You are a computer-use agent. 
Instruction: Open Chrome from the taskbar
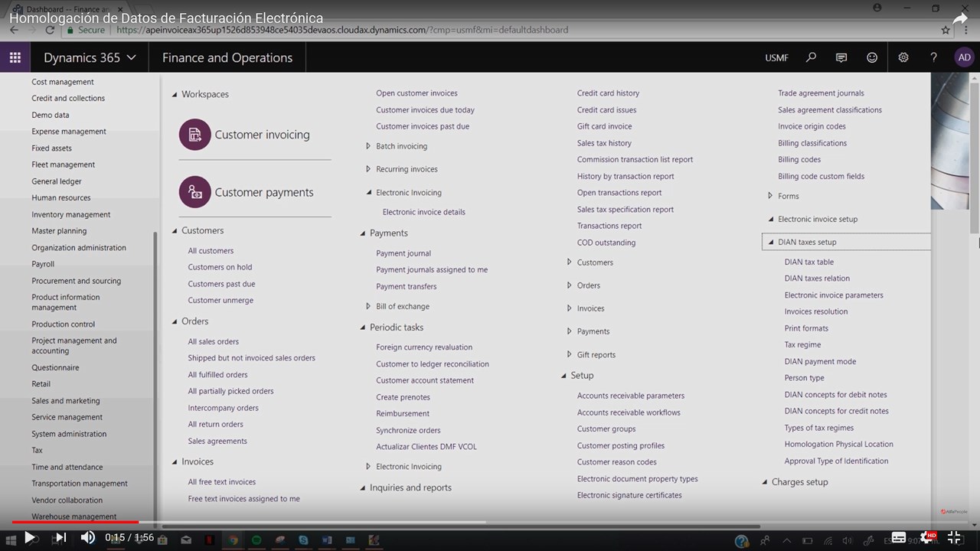point(233,540)
